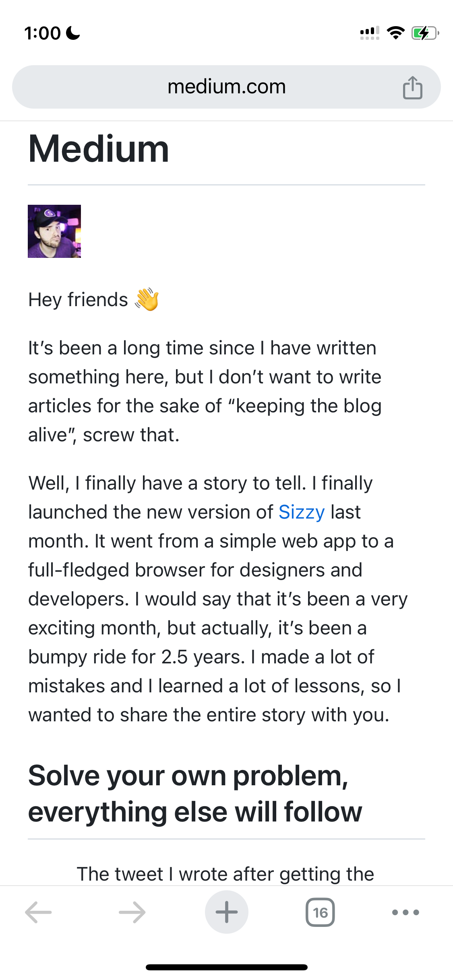Tap the waving hand emoji
Screen dimensions: 453x980
(x=147, y=299)
